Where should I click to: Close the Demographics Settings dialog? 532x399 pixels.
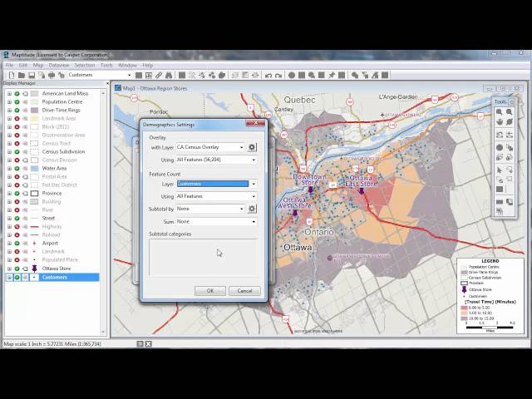click(255, 123)
